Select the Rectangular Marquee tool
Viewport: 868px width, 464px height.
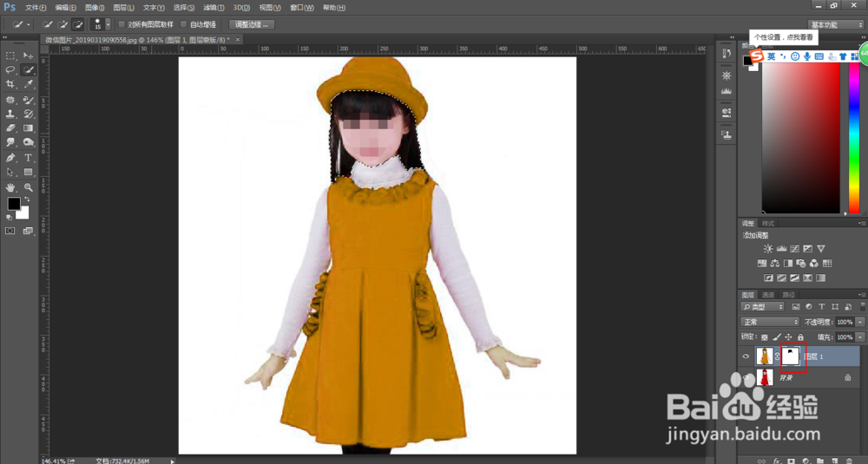pyautogui.click(x=10, y=56)
